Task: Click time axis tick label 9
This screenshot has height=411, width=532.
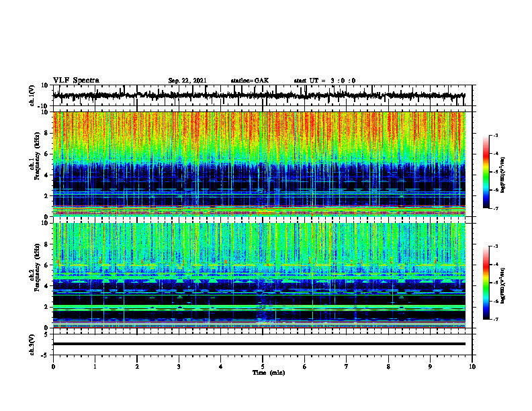Action: point(430,367)
